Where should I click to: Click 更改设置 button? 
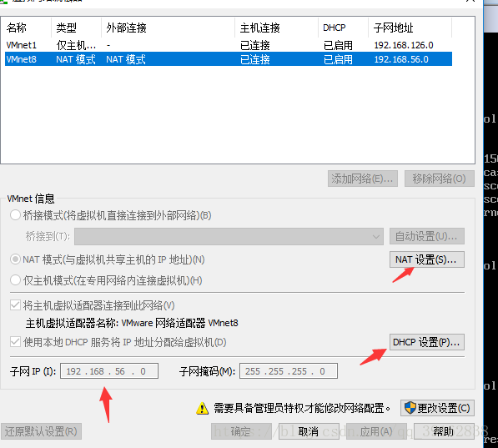(437, 408)
